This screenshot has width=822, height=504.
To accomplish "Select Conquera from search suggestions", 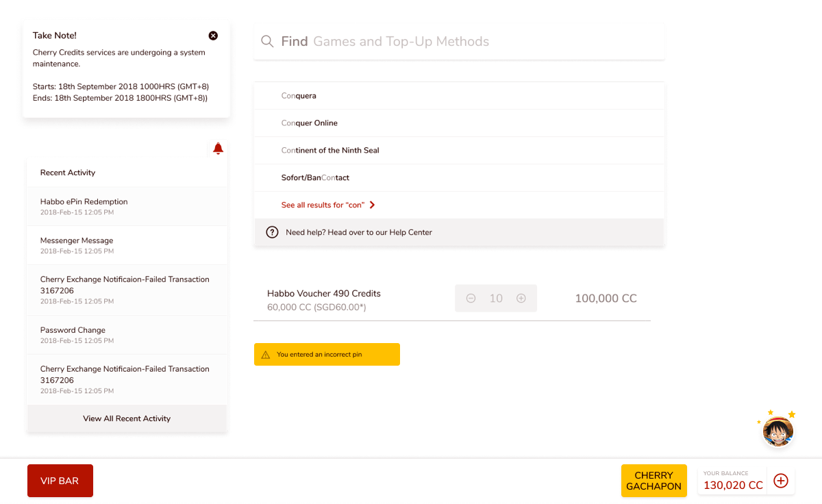I will coord(299,96).
